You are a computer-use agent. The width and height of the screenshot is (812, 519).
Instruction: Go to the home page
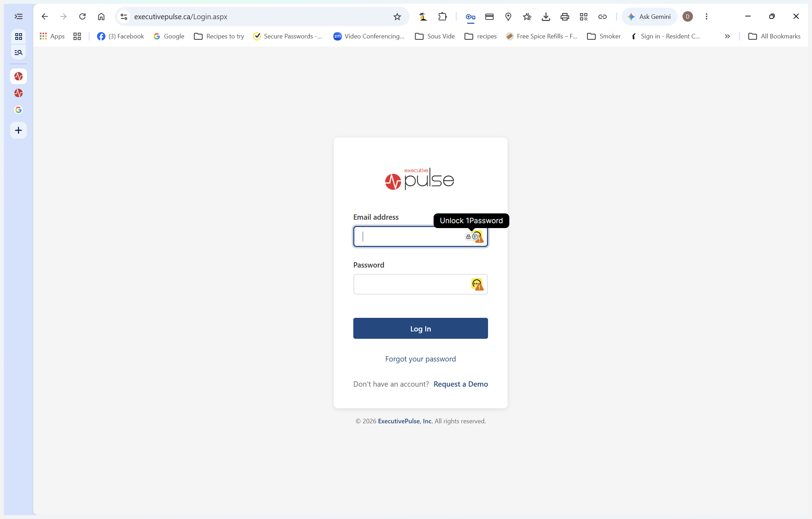point(101,16)
